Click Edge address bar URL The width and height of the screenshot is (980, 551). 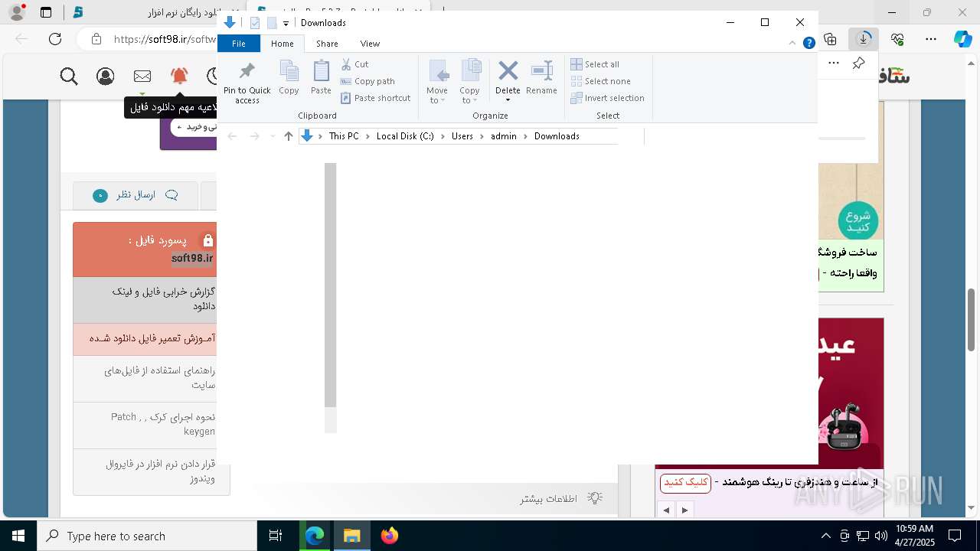point(165,39)
